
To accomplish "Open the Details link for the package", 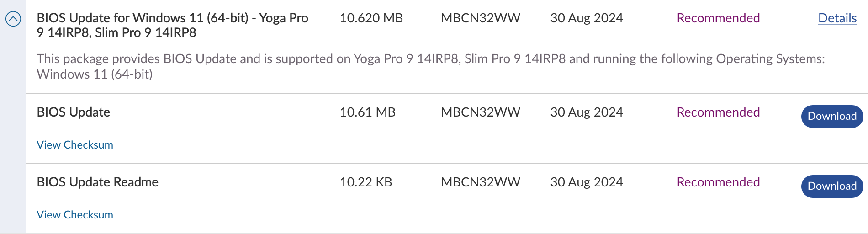I will point(837,18).
